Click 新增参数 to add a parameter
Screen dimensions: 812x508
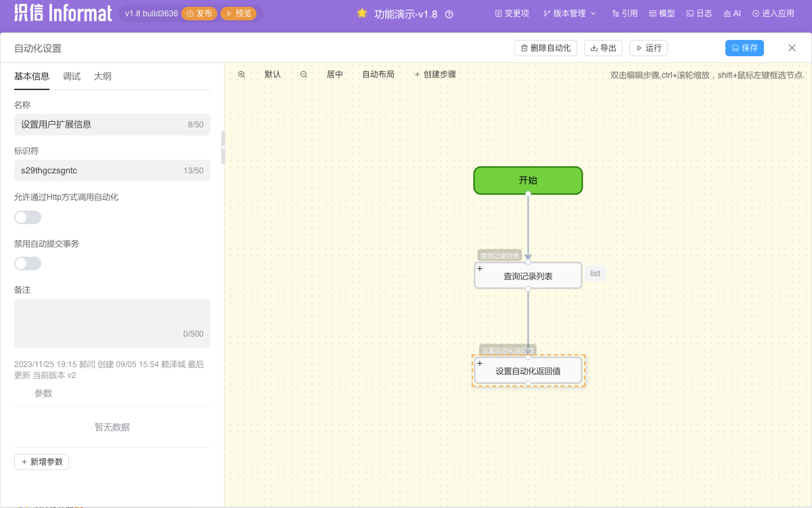[x=41, y=462]
